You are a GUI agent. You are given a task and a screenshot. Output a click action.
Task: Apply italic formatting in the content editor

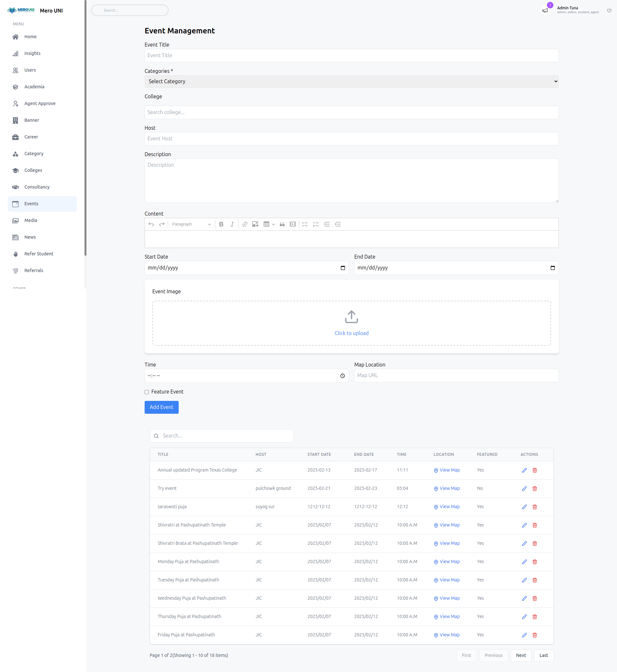pos(232,224)
